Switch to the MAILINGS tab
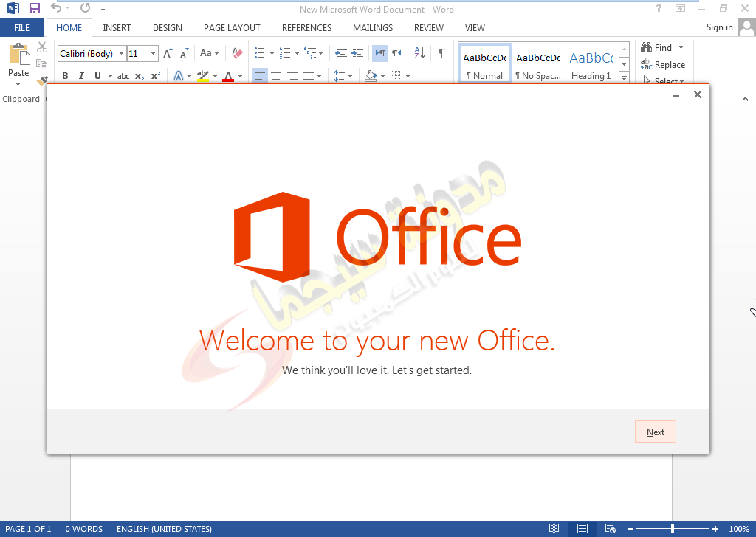The image size is (756, 537). (x=373, y=28)
